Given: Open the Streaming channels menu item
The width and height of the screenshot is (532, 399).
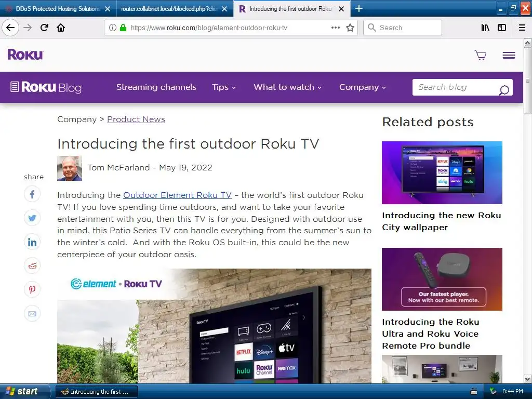Looking at the screenshot, I should pyautogui.click(x=156, y=87).
